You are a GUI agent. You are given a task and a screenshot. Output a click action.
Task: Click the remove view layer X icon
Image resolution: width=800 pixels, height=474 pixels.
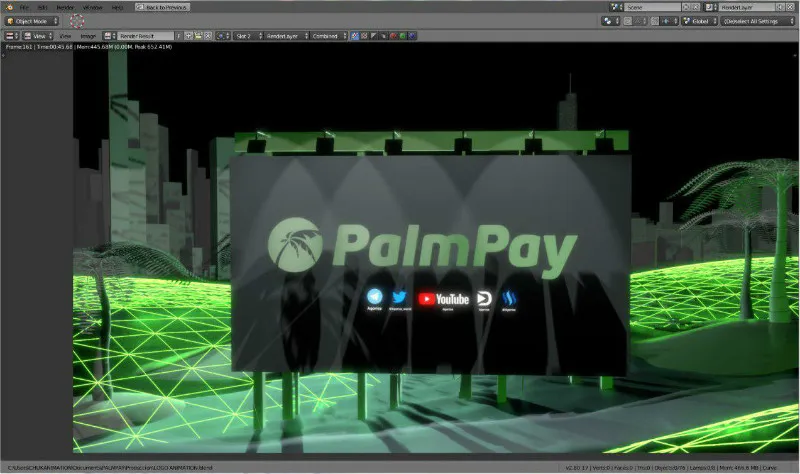pos(790,7)
